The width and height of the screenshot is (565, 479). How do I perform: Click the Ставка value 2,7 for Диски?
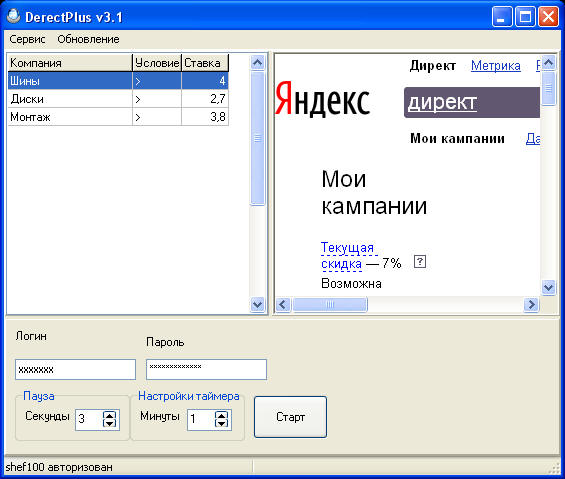(205, 99)
